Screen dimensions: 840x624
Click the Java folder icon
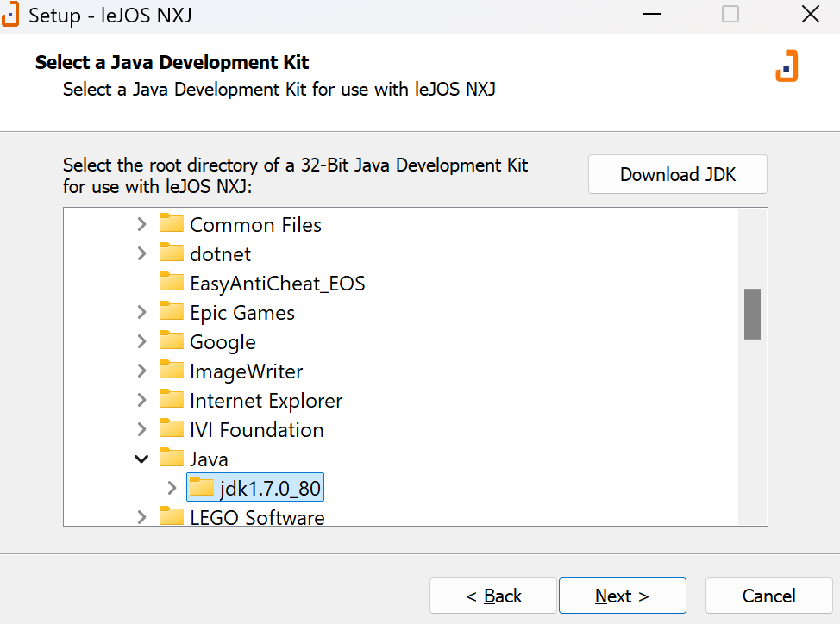pos(172,459)
